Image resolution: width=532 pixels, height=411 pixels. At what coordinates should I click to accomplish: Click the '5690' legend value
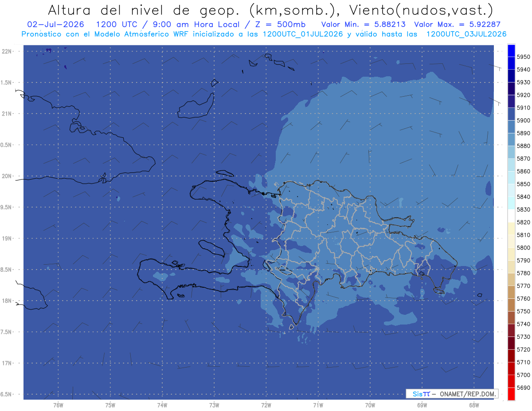point(523,388)
